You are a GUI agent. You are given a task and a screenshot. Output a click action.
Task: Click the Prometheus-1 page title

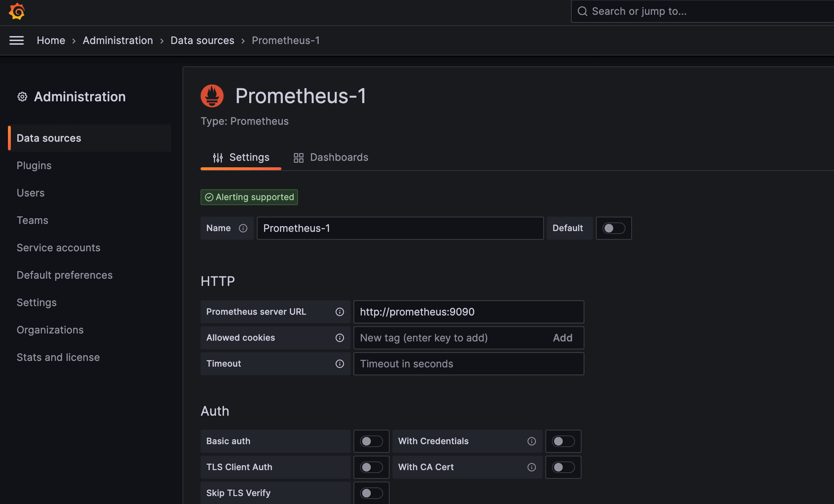point(301,96)
